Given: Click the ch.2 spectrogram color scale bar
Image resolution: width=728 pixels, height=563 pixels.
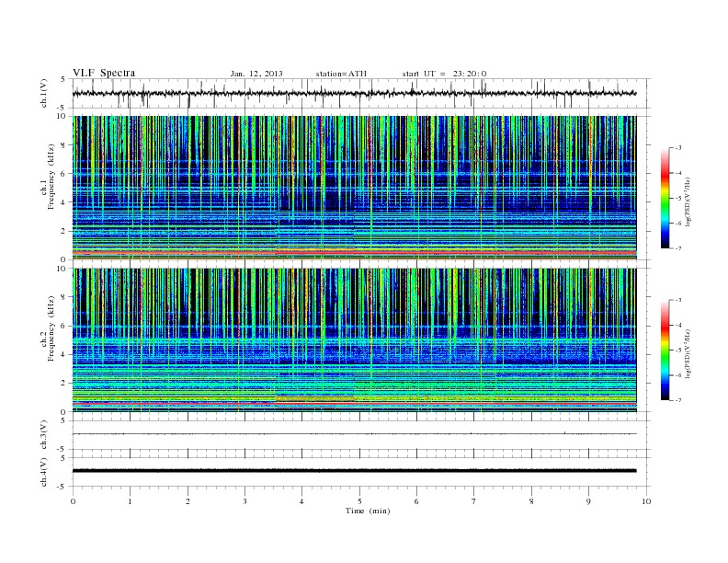Looking at the screenshot, I should pyautogui.click(x=665, y=350).
